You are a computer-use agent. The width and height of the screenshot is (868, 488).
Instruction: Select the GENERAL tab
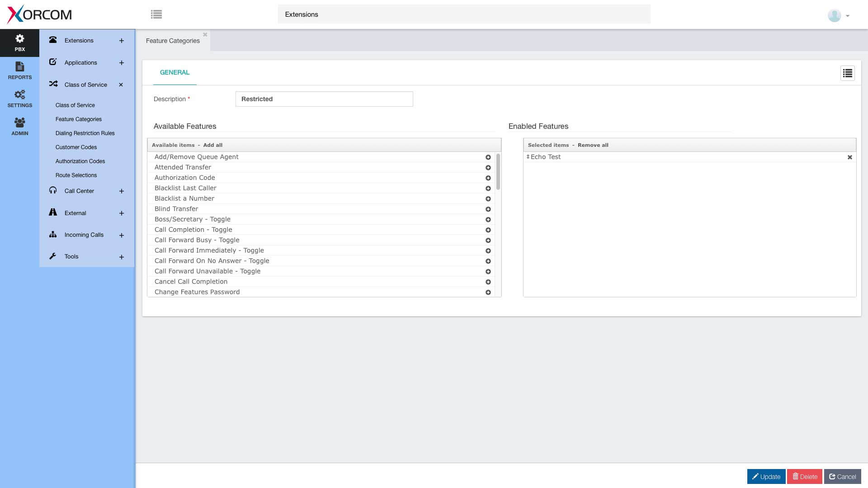tap(175, 72)
